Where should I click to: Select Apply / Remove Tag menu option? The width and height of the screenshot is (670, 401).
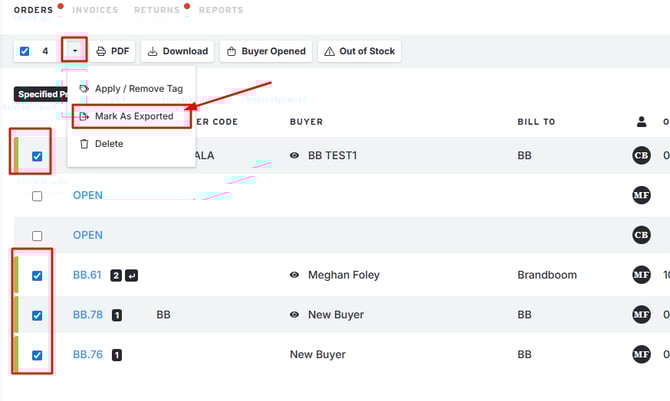pos(138,89)
